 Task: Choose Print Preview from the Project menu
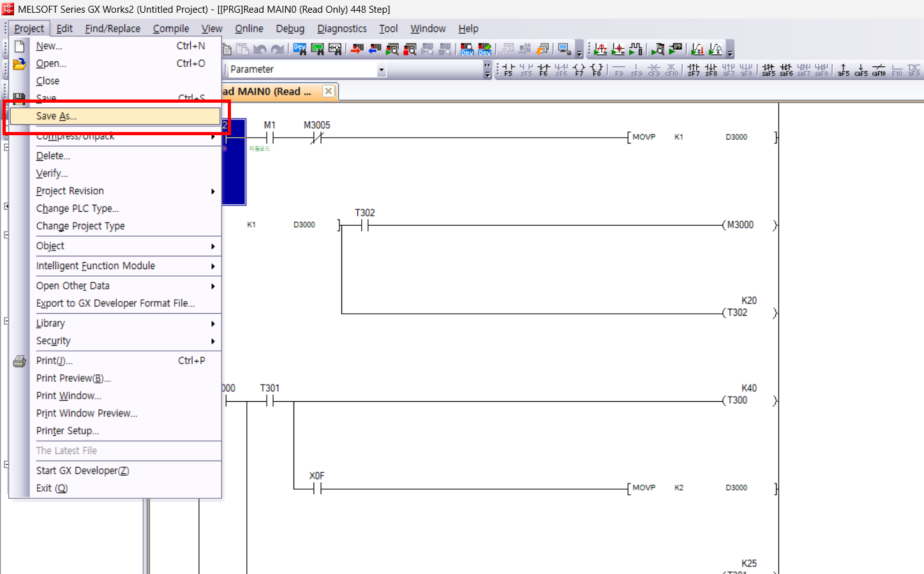[115, 378]
